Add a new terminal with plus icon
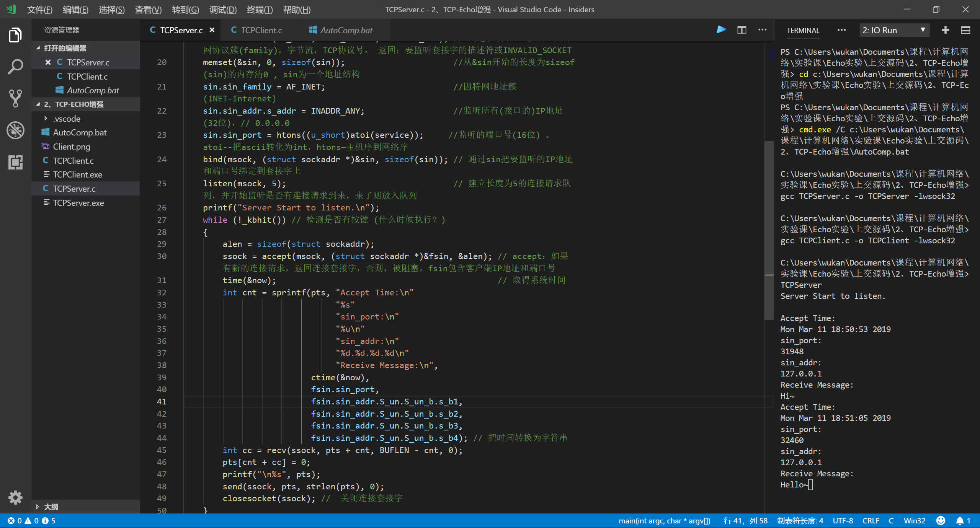This screenshot has width=980, height=528. 945,30
